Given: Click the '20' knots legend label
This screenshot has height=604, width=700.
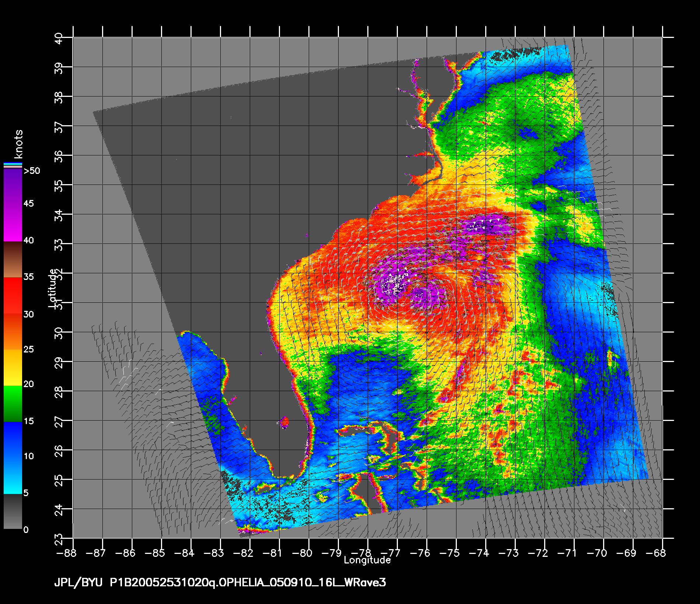Looking at the screenshot, I should 29,384.
